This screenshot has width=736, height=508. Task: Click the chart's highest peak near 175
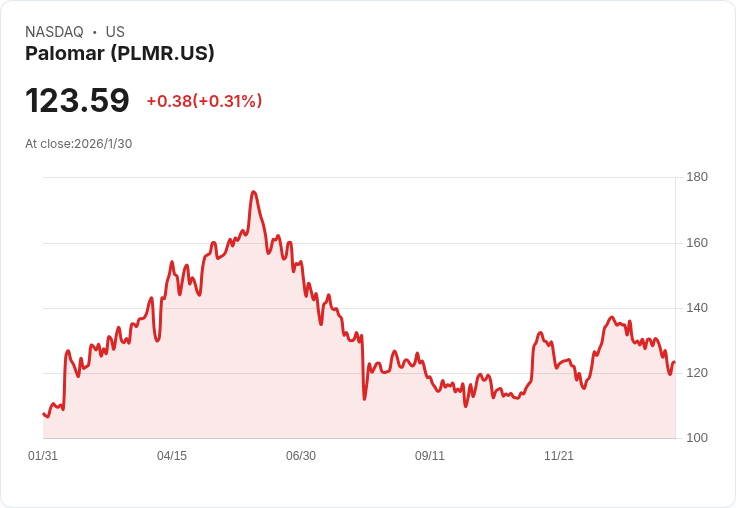pos(253,192)
